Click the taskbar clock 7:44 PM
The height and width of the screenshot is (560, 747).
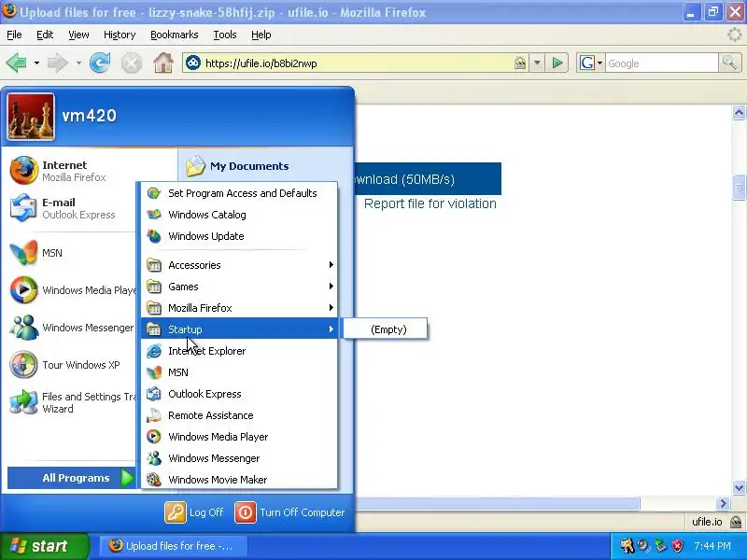coord(712,546)
